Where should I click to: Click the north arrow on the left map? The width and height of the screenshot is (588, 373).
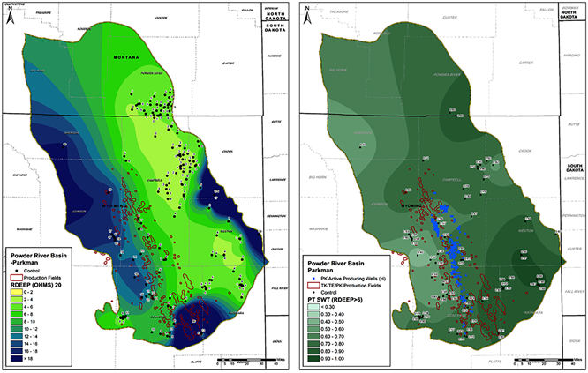pyautogui.click(x=11, y=13)
